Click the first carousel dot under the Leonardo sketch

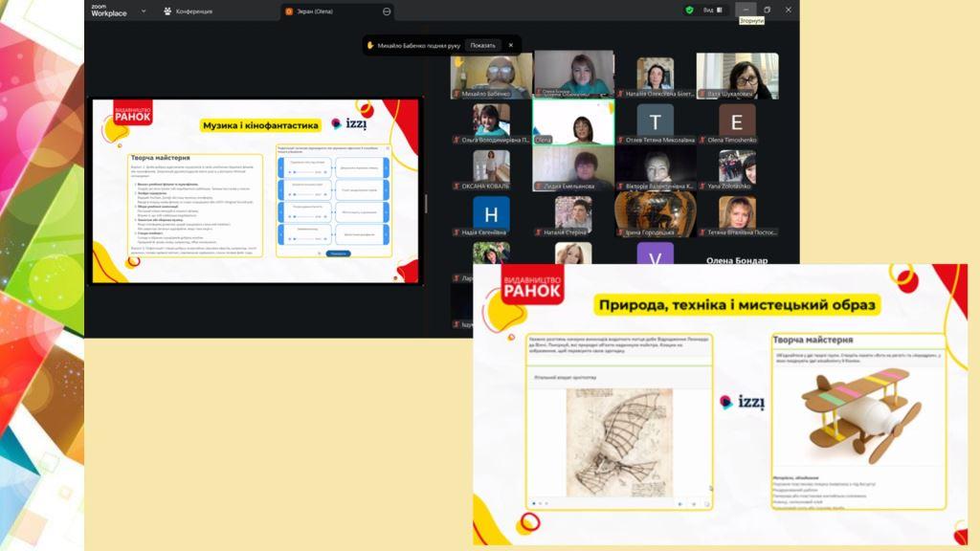pos(533,503)
